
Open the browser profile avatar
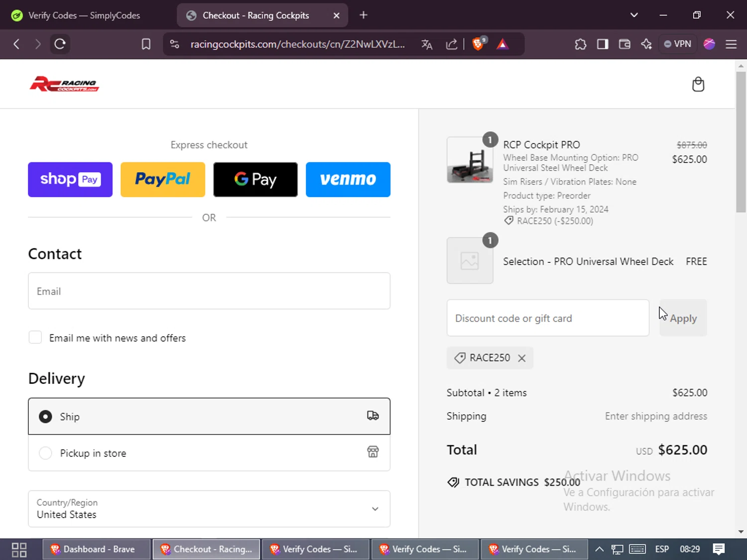coord(709,44)
